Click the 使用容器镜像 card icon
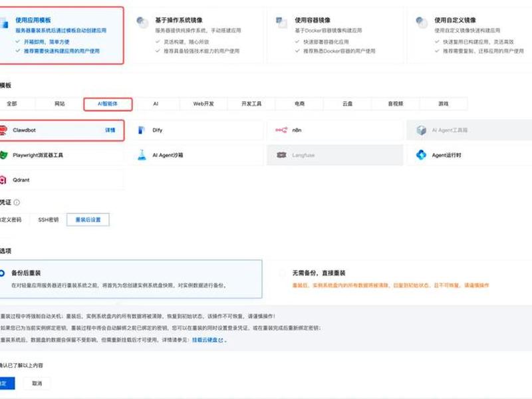The height and width of the screenshot is (399, 532). pyautogui.click(x=281, y=23)
